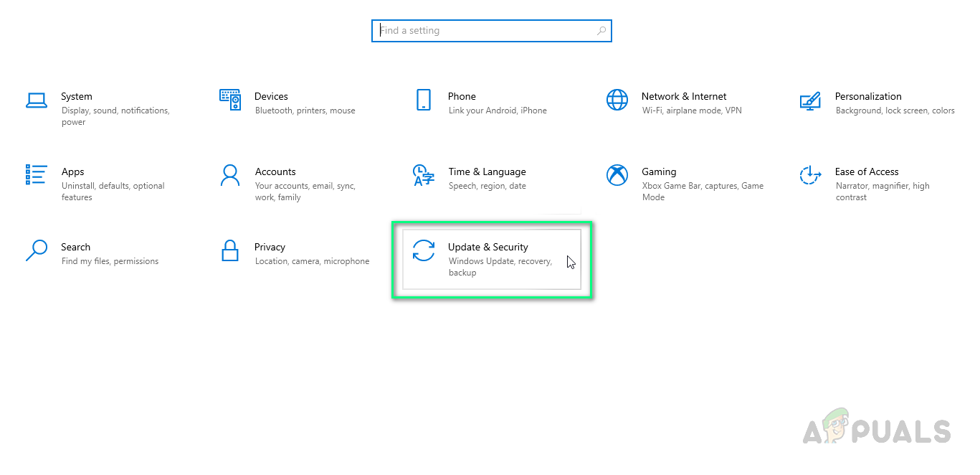Viewport: 980px width, 475px height.
Task: Click the Gaming Xbox icon
Action: (617, 175)
